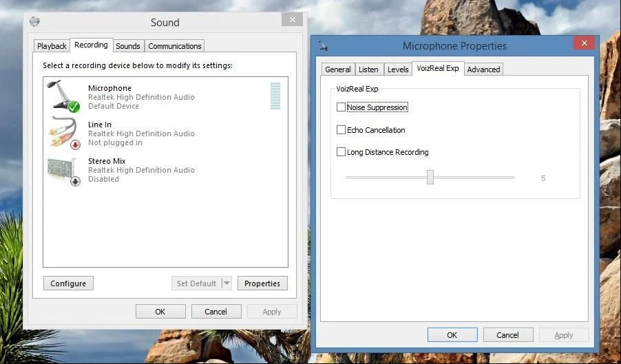Open the Advanced tab in Microphone Properties
This screenshot has height=364, width=621.
point(483,69)
